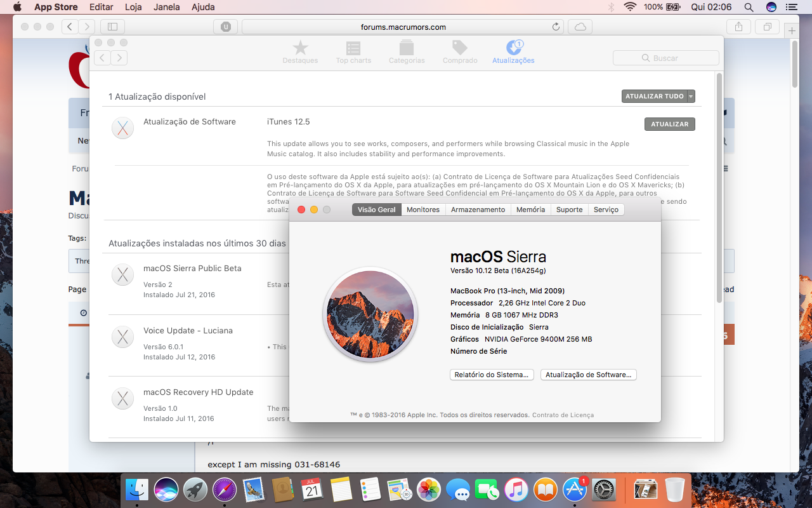Click the iTunes 12.5 title
Screen dimensions: 812x508
click(x=289, y=122)
